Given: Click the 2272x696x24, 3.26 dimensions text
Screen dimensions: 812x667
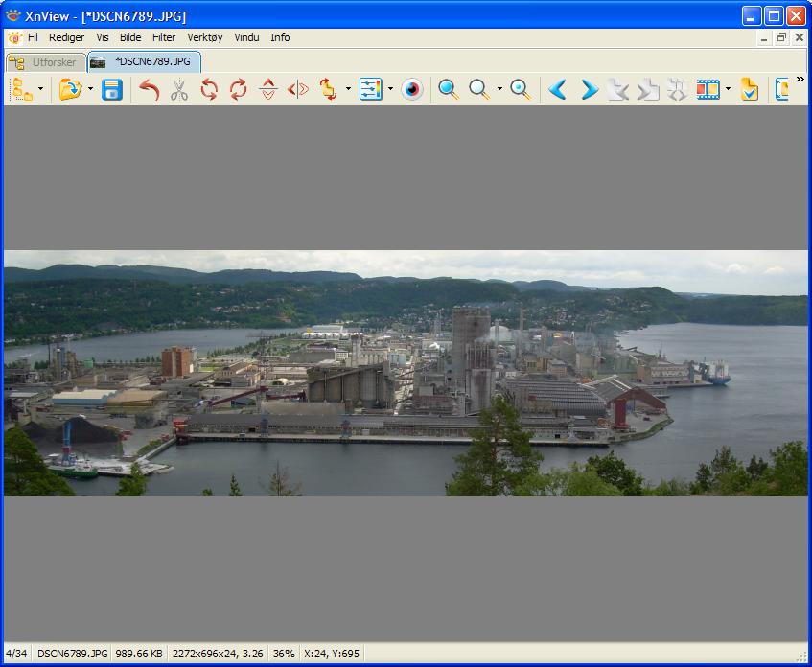Looking at the screenshot, I should pos(218,654).
